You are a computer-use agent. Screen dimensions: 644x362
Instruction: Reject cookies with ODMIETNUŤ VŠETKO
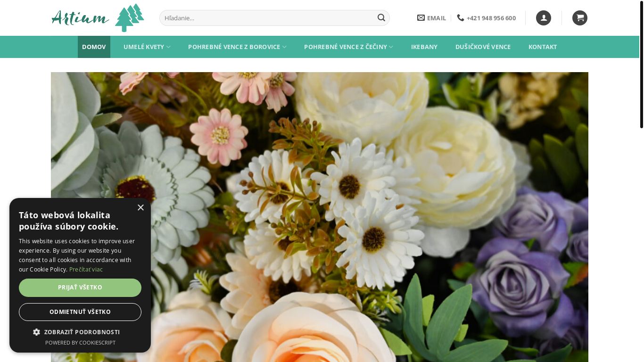pyautogui.click(x=80, y=312)
